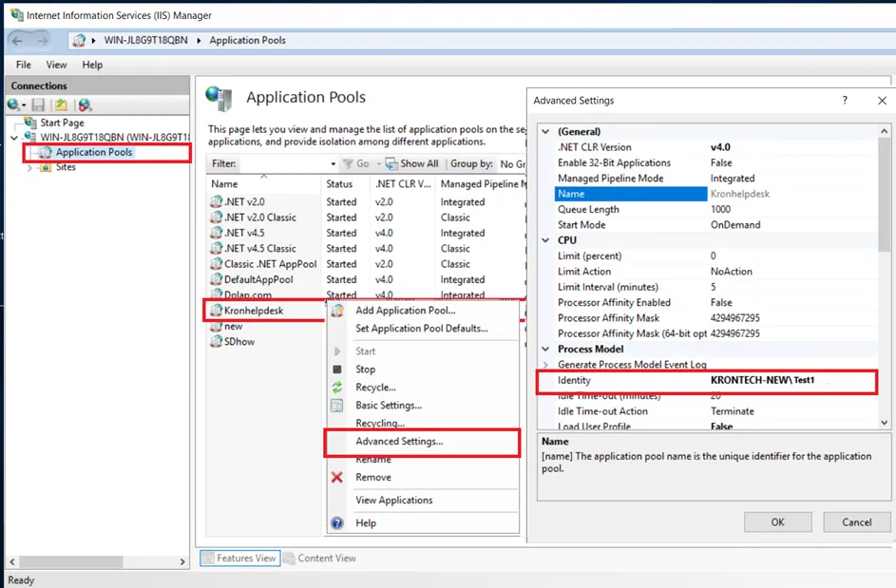
Task: Click the Create New Connection globe icon
Action: click(x=14, y=104)
